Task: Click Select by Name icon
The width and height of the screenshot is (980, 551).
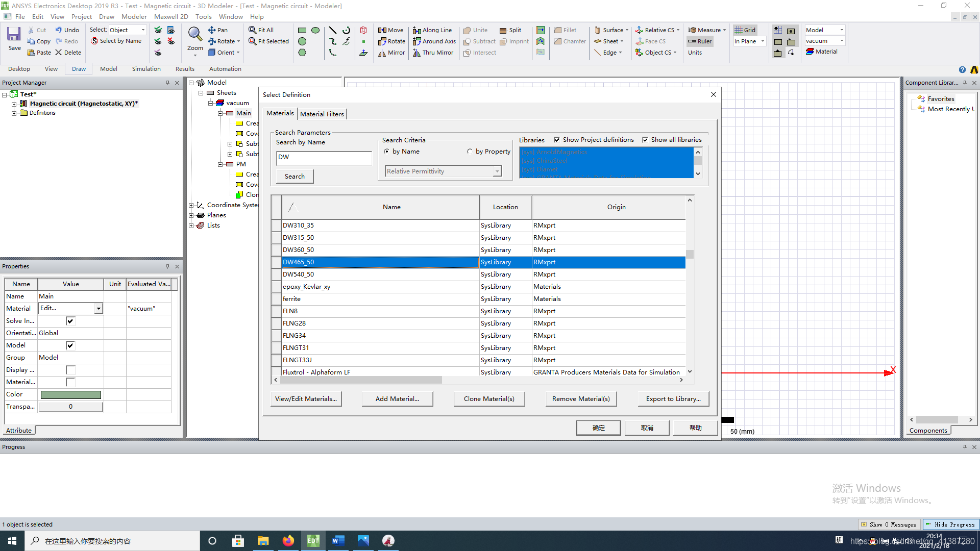Action: click(116, 41)
